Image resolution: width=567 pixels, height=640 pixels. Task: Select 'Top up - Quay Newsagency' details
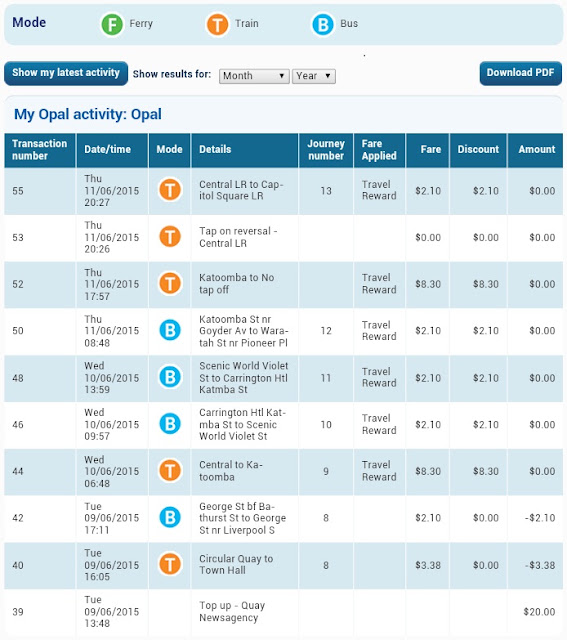click(232, 611)
